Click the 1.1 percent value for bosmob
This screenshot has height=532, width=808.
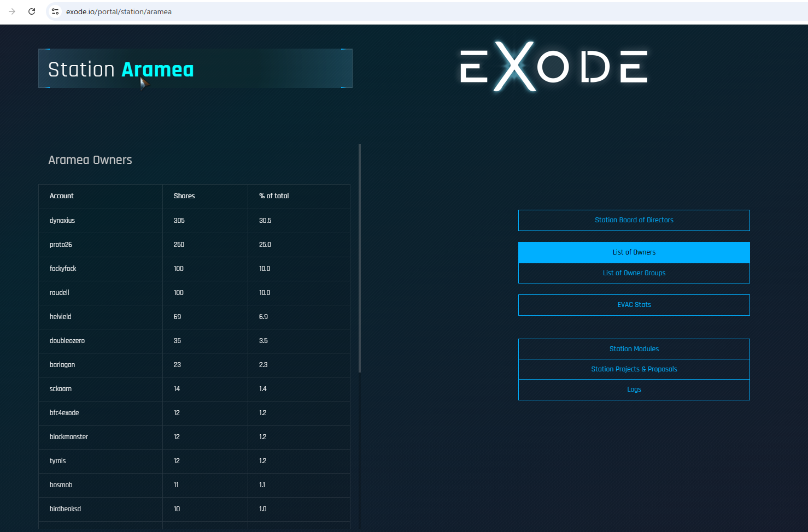[262, 485]
